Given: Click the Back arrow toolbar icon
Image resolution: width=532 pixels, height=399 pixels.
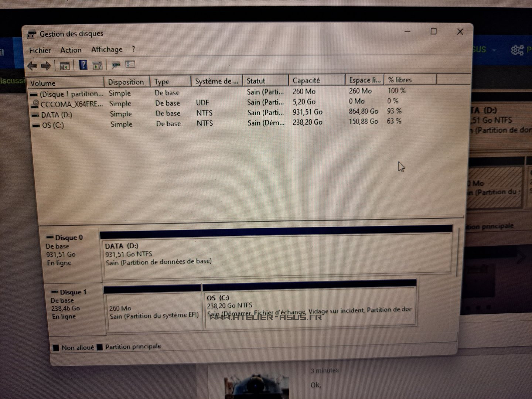Looking at the screenshot, I should (32, 66).
